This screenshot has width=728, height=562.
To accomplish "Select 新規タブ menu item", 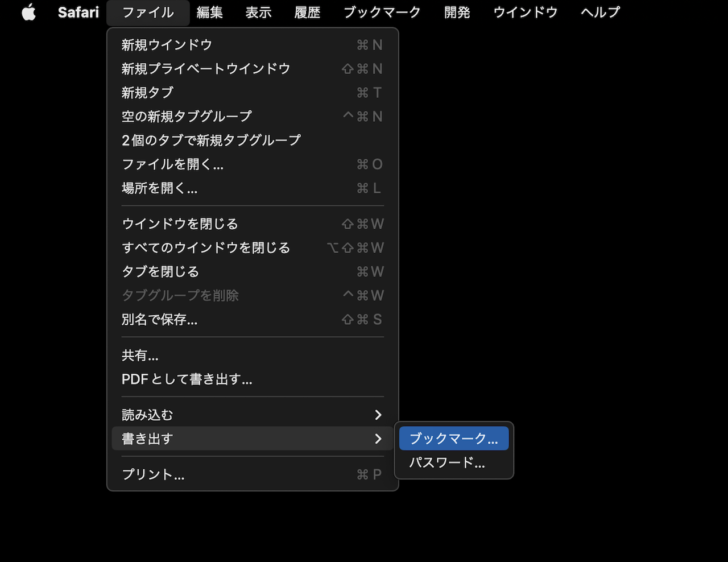I will (253, 93).
